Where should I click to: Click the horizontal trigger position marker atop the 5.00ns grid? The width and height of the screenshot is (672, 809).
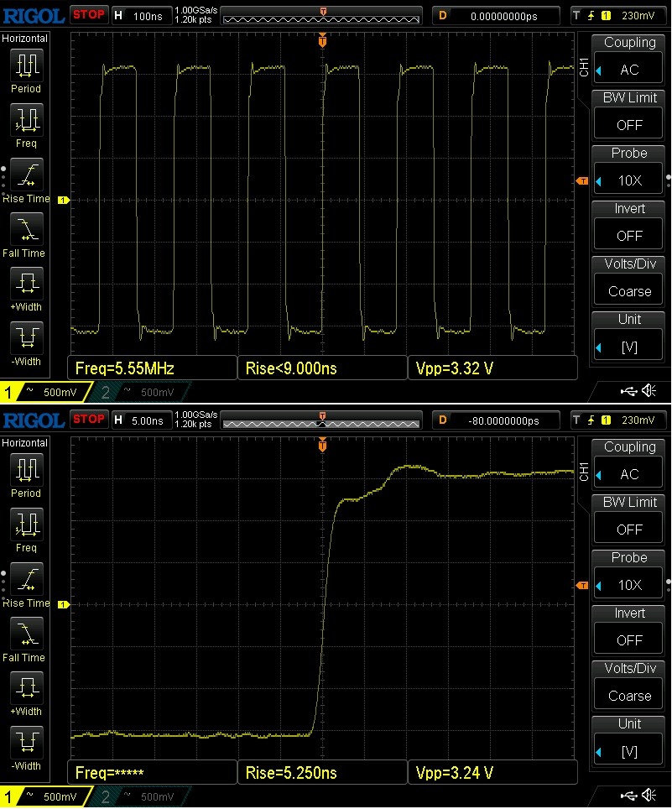pyautogui.click(x=322, y=445)
